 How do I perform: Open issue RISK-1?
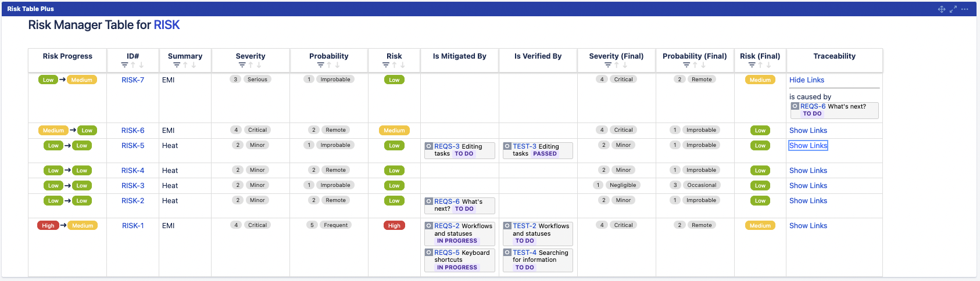pyautogui.click(x=133, y=226)
